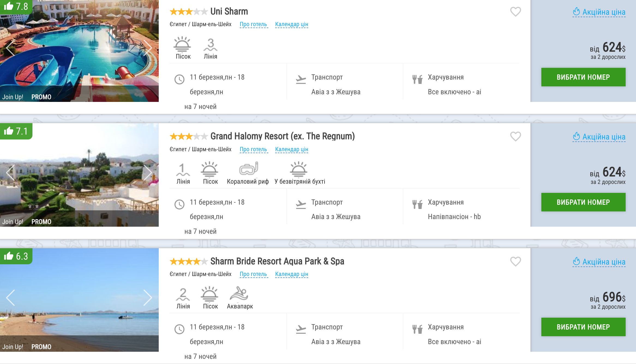Show next photo of Uni Sharm

148,48
